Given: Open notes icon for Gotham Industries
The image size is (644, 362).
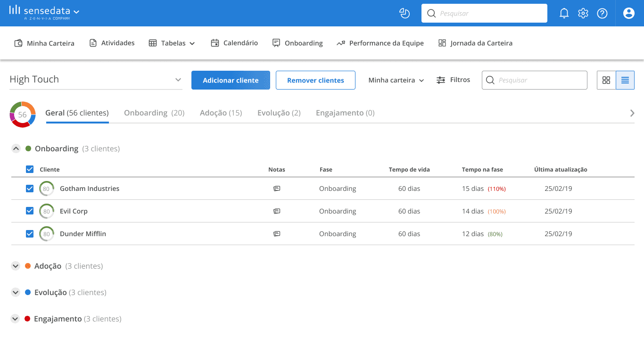Looking at the screenshot, I should tap(277, 189).
